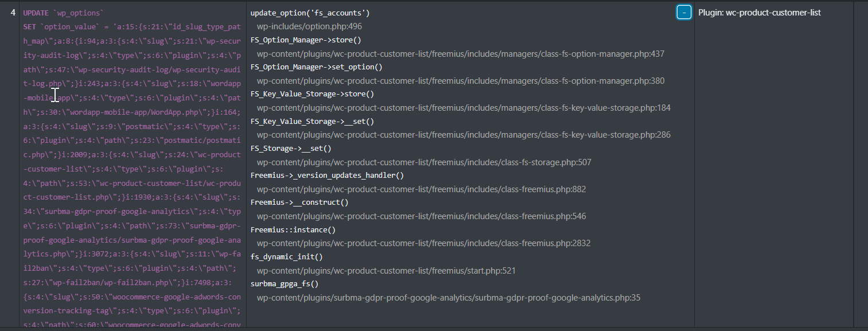This screenshot has width=868, height=331.
Task: Select class-fs-option-manager.php:437 file path
Action: point(461,53)
